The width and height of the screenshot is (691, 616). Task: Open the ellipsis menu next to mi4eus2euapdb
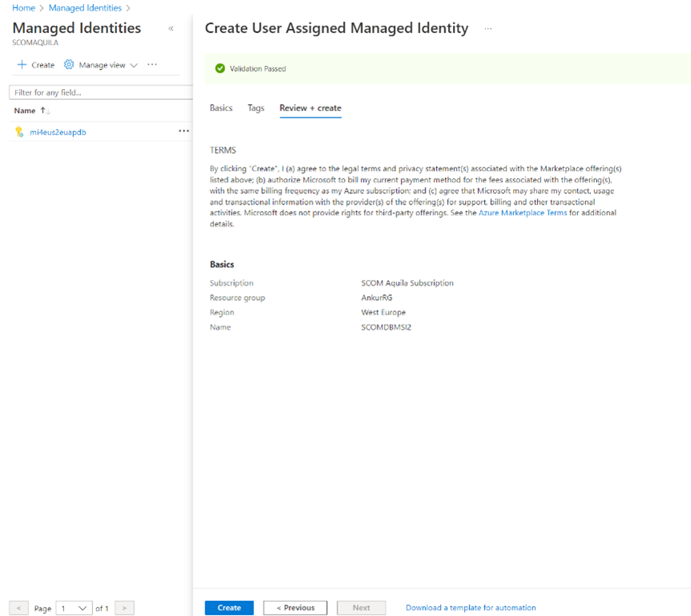(x=184, y=132)
